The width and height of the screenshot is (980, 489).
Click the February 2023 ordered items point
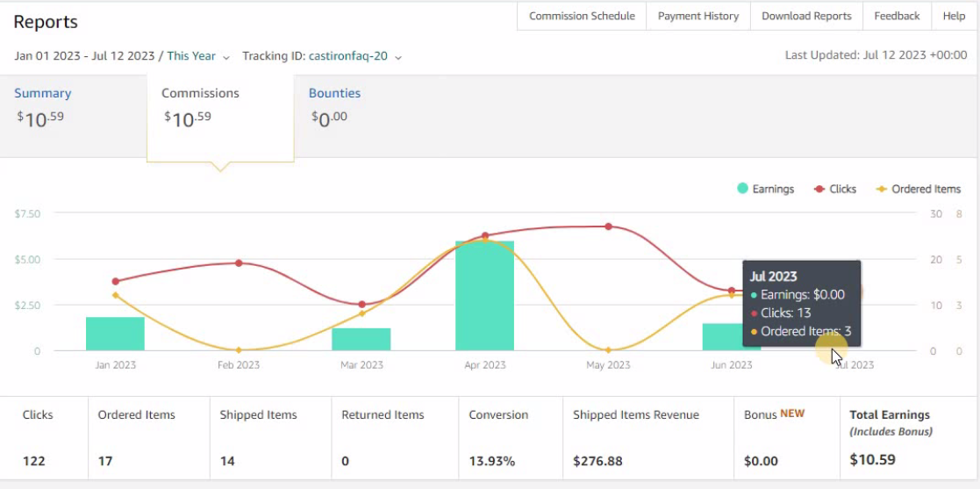239,350
